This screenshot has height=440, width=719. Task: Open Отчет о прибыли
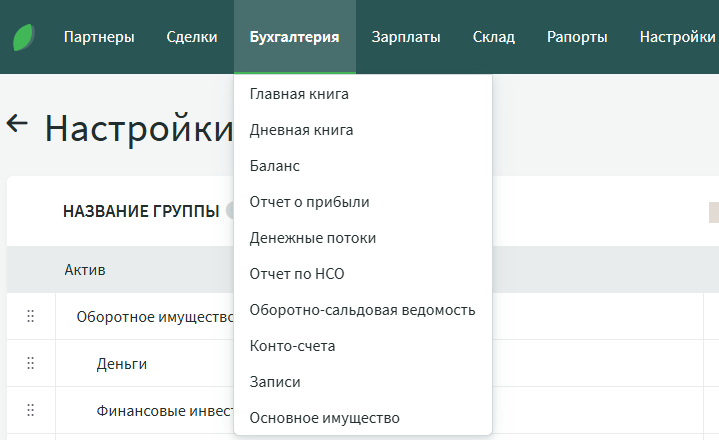click(309, 202)
